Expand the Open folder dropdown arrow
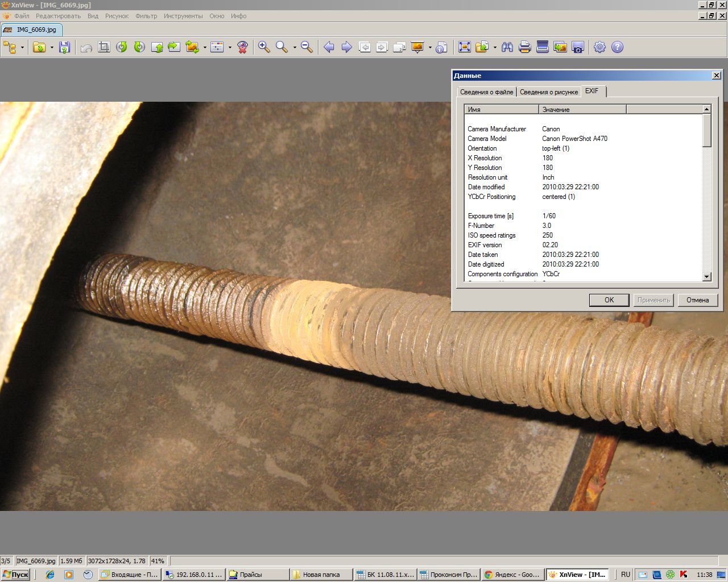Image resolution: width=728 pixels, height=582 pixels. pyautogui.click(x=52, y=47)
